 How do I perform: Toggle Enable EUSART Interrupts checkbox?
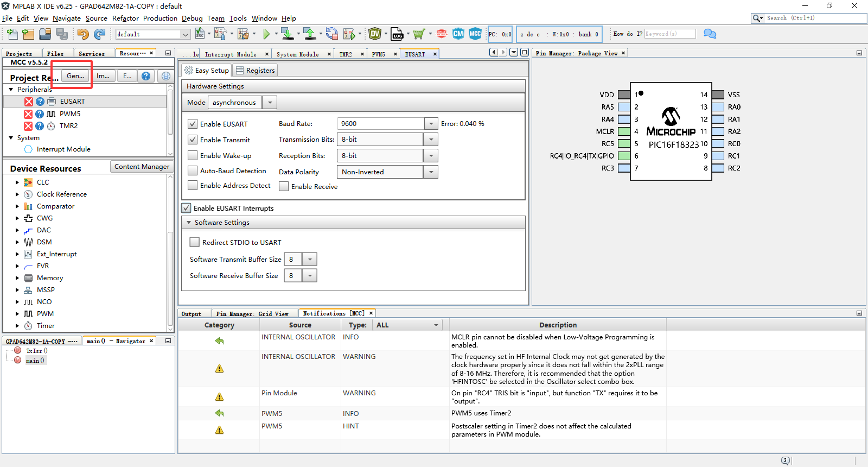pyautogui.click(x=186, y=208)
